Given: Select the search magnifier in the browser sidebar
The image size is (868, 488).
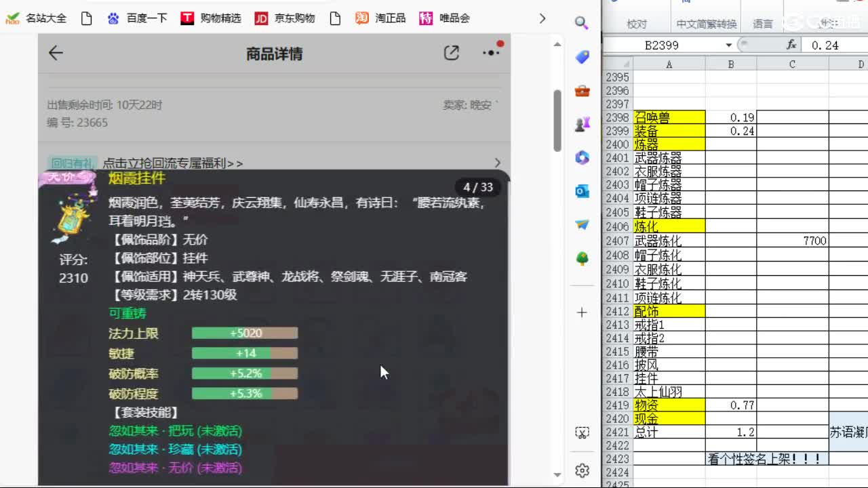Looking at the screenshot, I should (582, 22).
